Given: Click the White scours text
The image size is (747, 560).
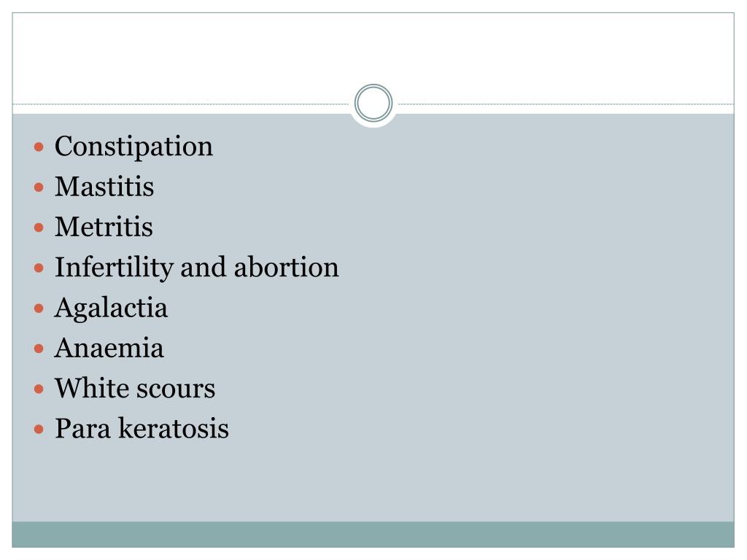Looking at the screenshot, I should pyautogui.click(x=135, y=388).
